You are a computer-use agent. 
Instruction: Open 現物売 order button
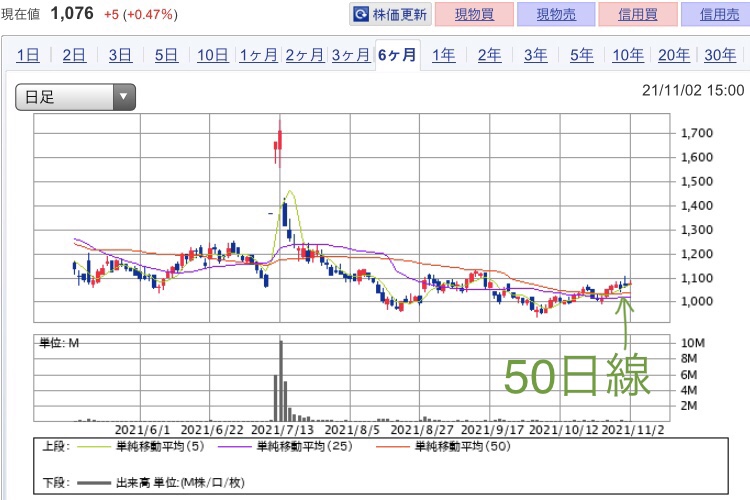click(x=556, y=14)
